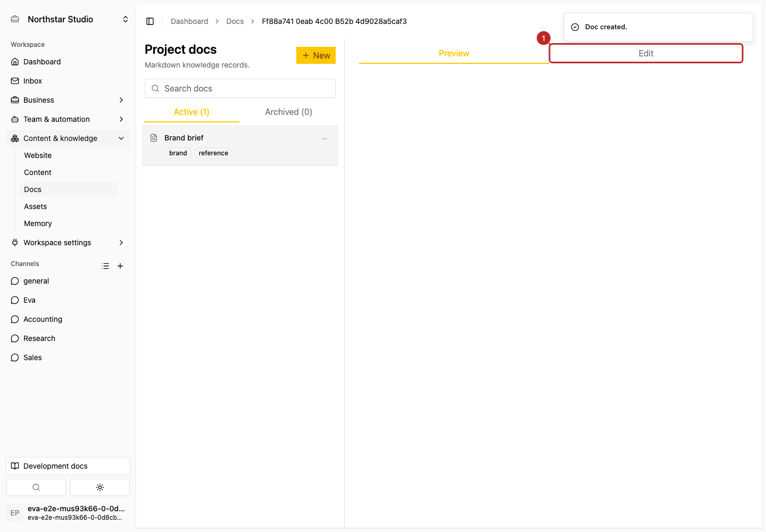Click the search icon button at bottom
The image size is (766, 532).
[36, 487]
